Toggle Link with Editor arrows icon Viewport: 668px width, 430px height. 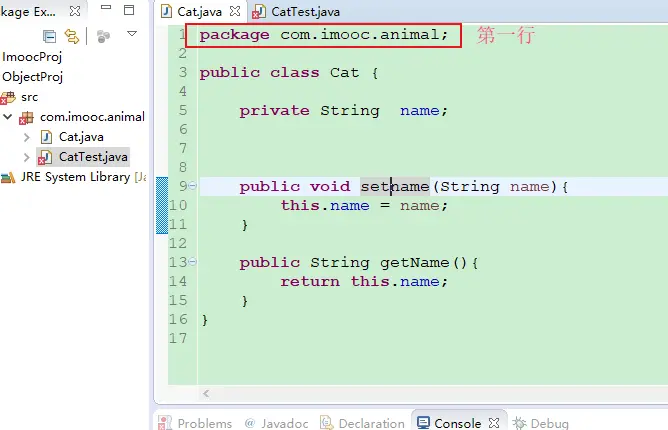[x=72, y=37]
